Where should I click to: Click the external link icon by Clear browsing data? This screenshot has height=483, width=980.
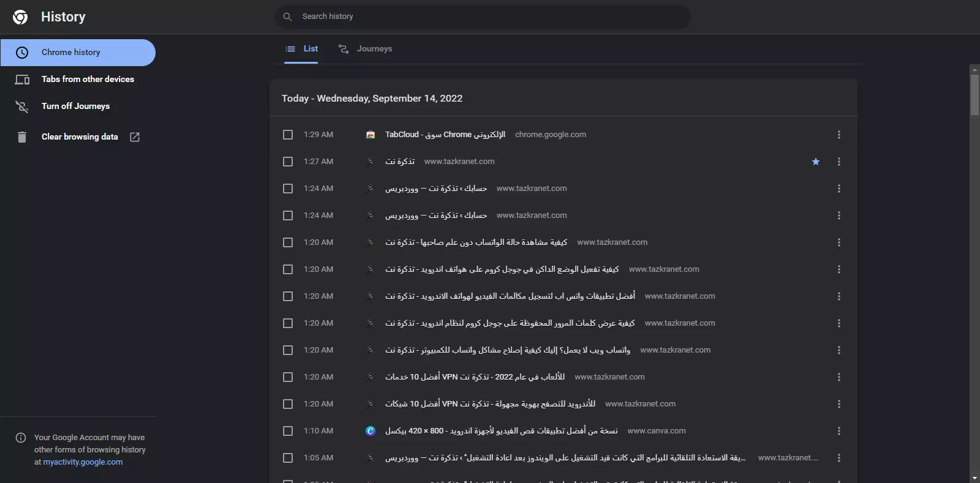click(x=135, y=137)
